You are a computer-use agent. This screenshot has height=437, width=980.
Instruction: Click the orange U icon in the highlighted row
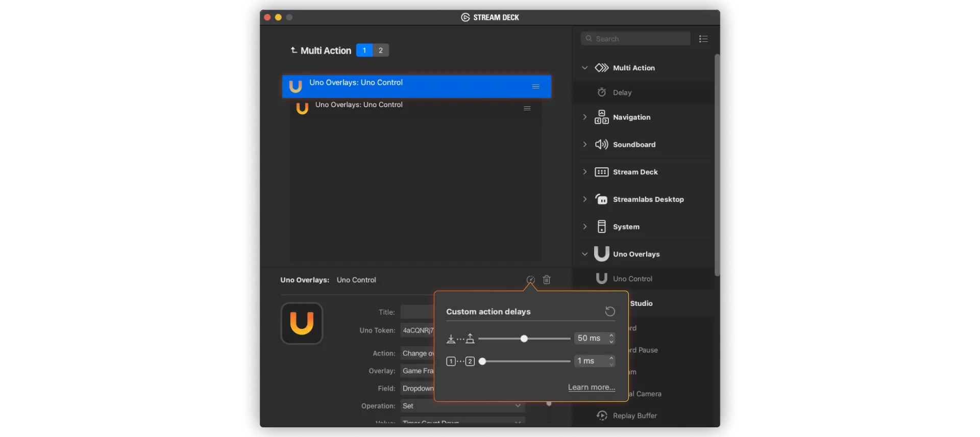[296, 87]
